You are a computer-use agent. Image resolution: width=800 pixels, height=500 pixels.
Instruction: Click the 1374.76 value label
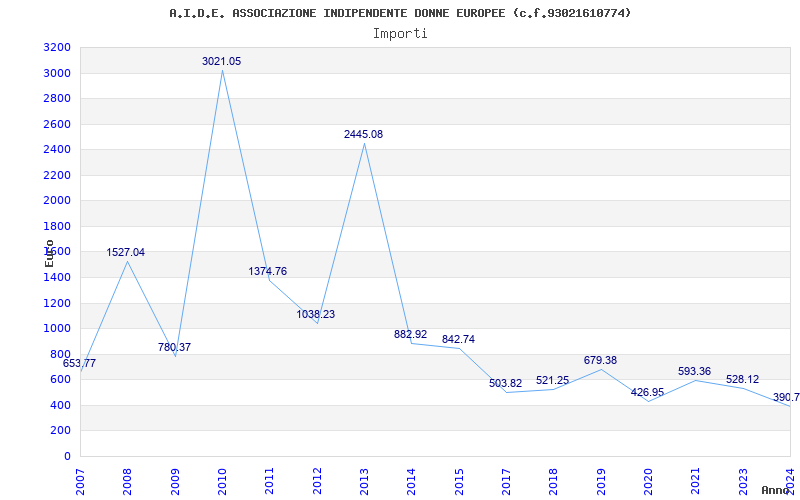[268, 271]
